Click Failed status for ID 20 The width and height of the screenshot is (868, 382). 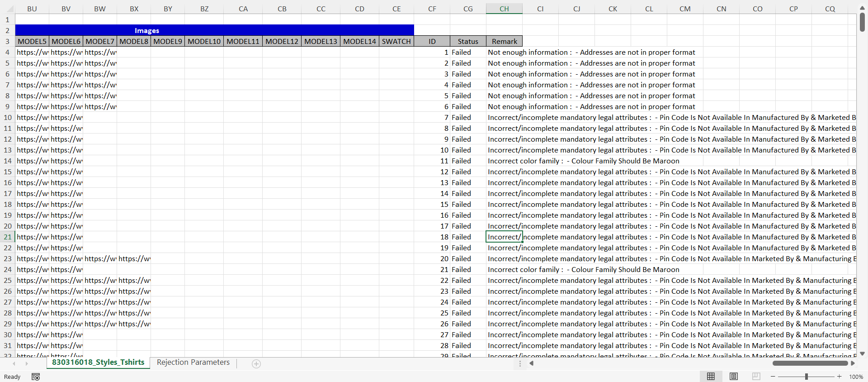point(468,258)
